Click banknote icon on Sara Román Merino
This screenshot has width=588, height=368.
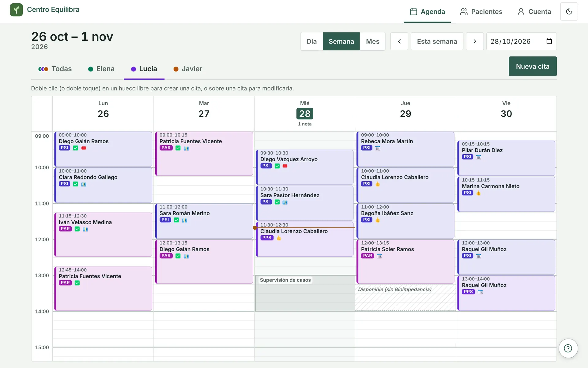tap(184, 220)
